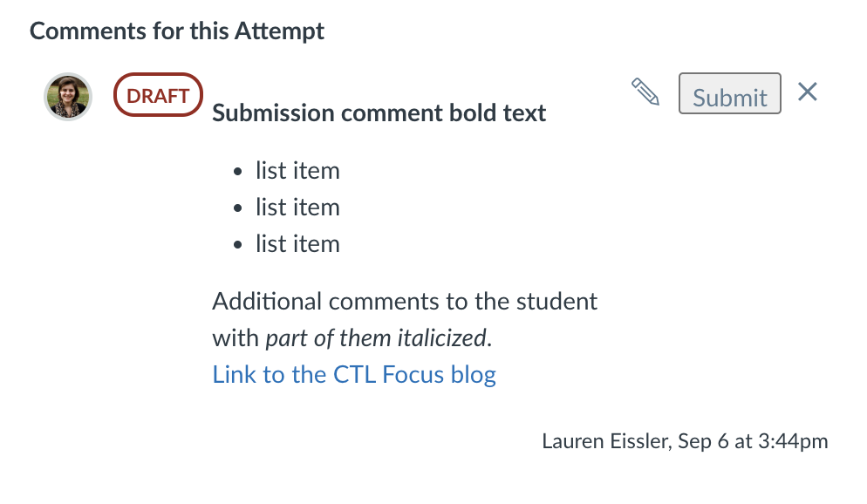The width and height of the screenshot is (867, 504).
Task: Click the third list item text
Action: [x=297, y=243]
